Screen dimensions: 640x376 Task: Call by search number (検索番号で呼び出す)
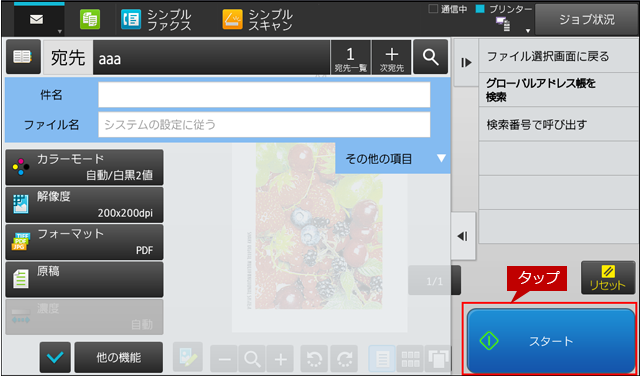[x=559, y=125]
